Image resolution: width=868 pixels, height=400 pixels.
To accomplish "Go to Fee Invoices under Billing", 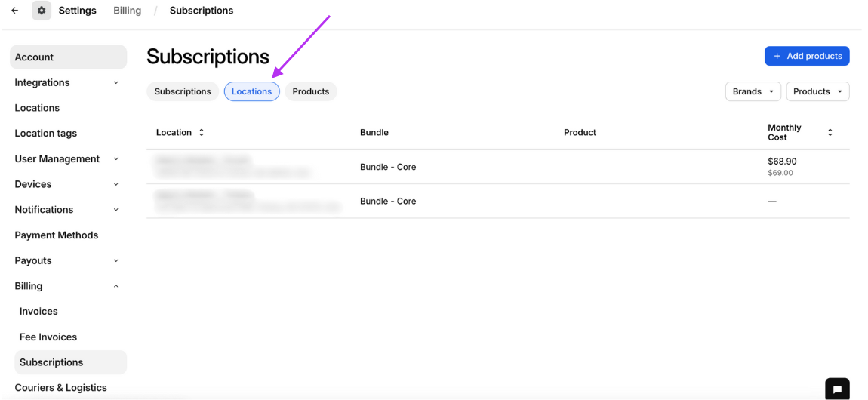I will click(x=48, y=337).
